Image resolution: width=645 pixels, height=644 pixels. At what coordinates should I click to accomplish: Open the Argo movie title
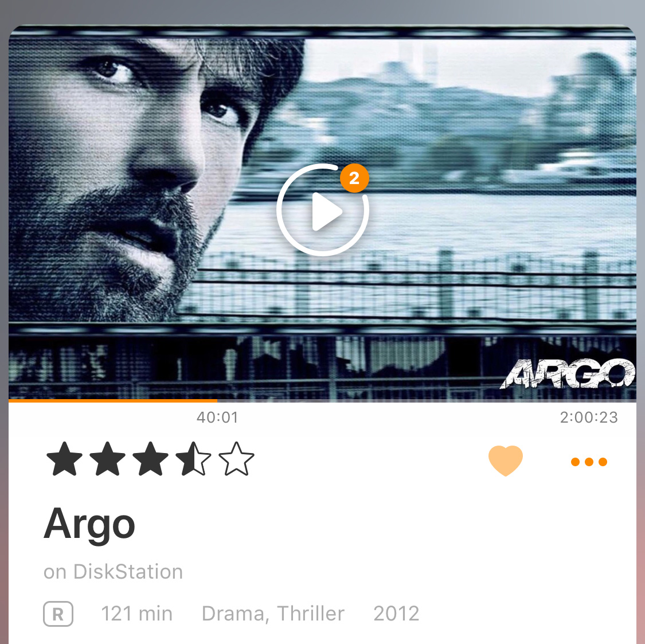tap(89, 525)
